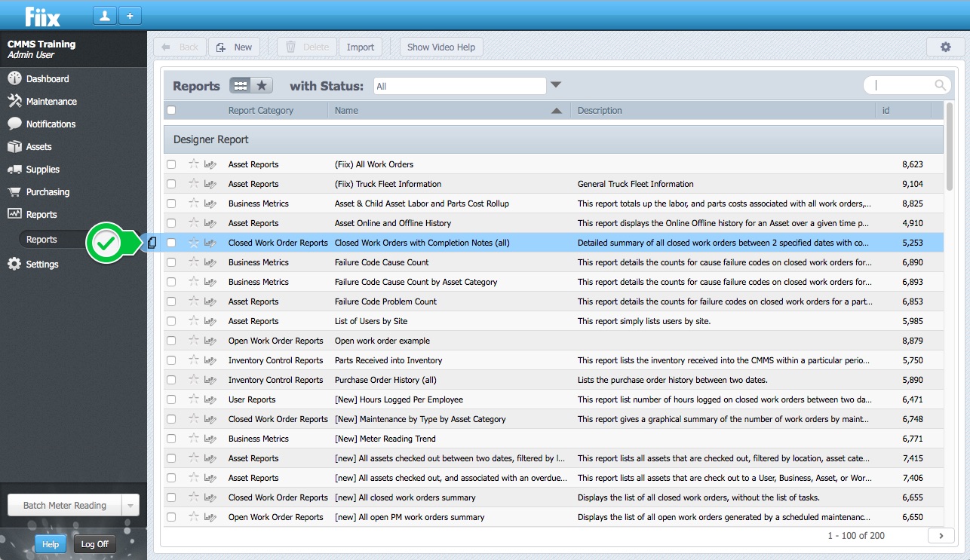Click the user profile icon in top bar
The width and height of the screenshot is (970, 560).
coord(105,15)
